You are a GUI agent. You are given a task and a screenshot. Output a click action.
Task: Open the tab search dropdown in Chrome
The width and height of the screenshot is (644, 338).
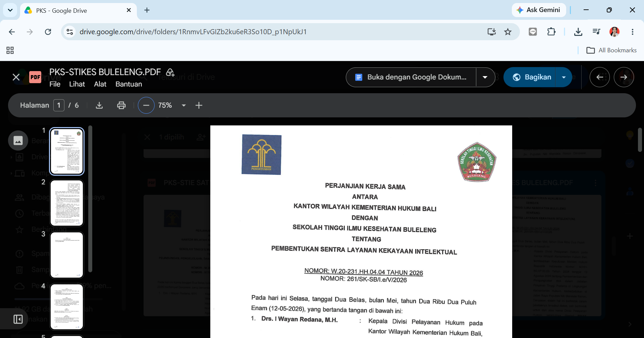coord(10,10)
